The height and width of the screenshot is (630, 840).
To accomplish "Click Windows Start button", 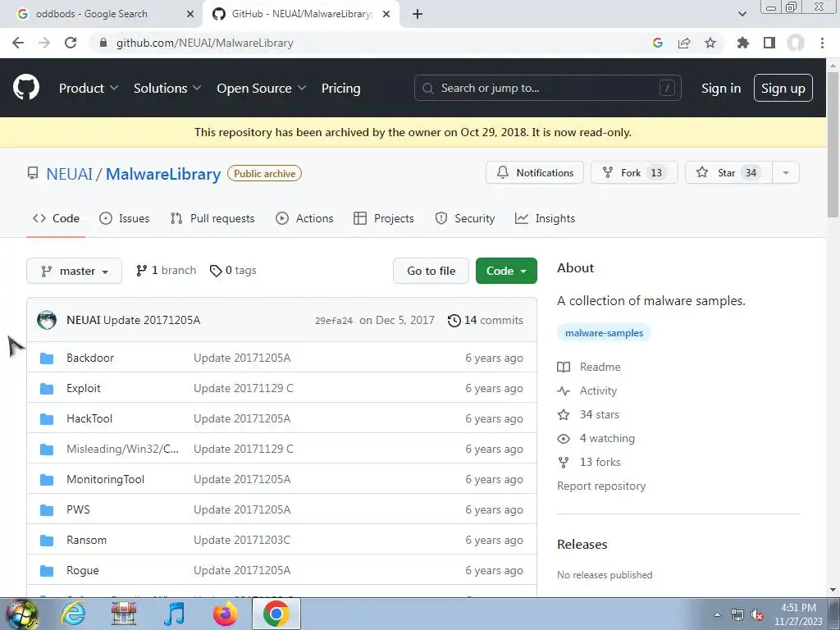I will 21,614.
